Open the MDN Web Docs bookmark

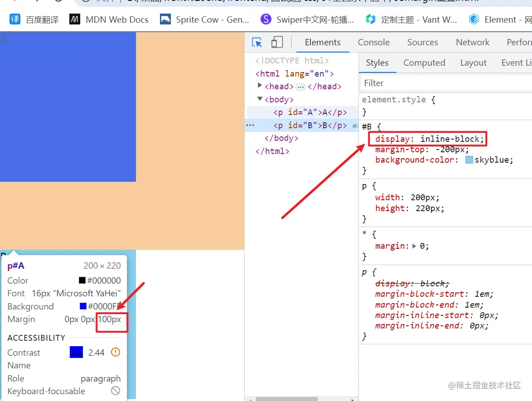[x=109, y=19]
